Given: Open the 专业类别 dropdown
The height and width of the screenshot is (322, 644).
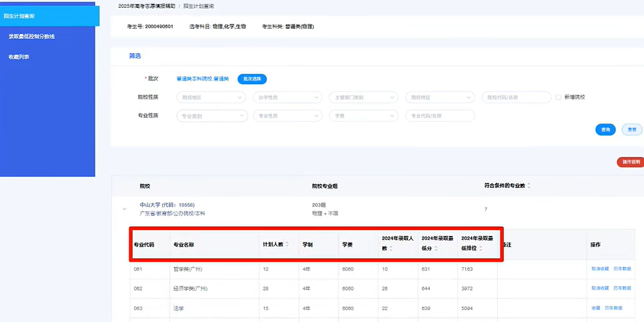Looking at the screenshot, I should click(x=212, y=116).
